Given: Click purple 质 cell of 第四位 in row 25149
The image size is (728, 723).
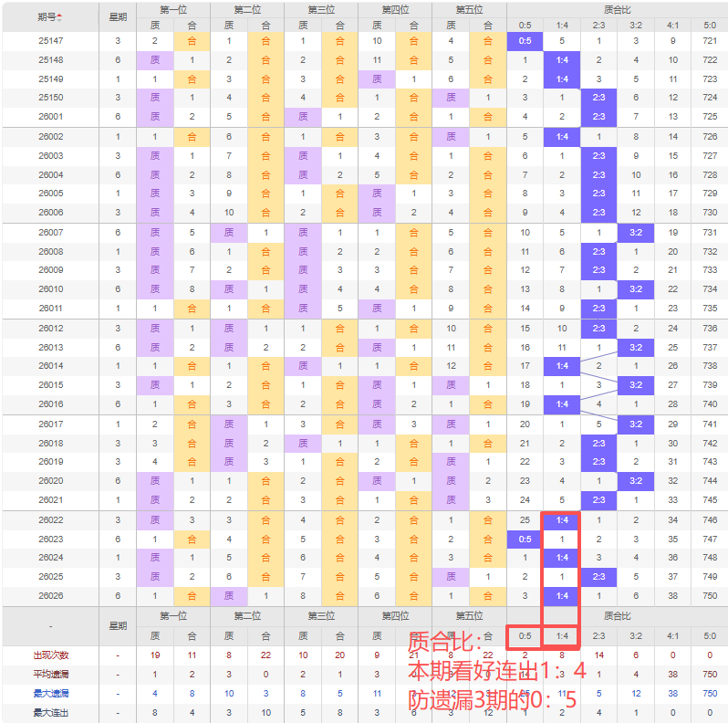Looking at the screenshot, I should 377,79.
